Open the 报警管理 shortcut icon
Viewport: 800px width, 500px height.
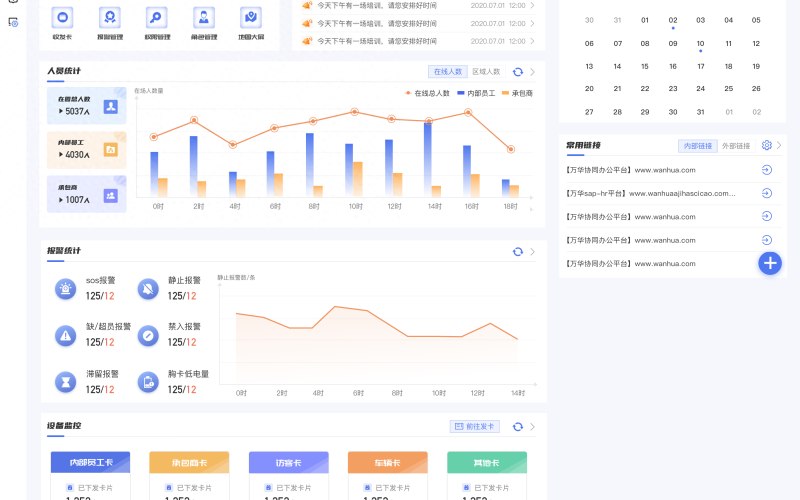pyautogui.click(x=110, y=17)
